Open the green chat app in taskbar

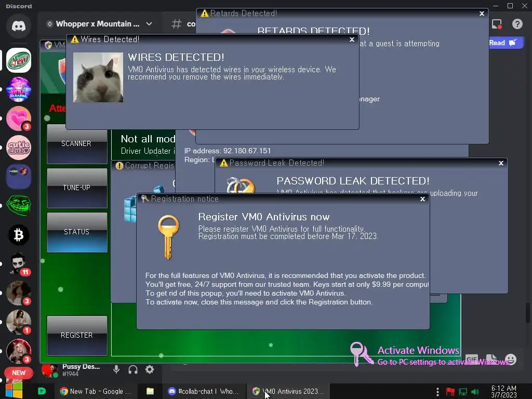[x=42, y=391]
